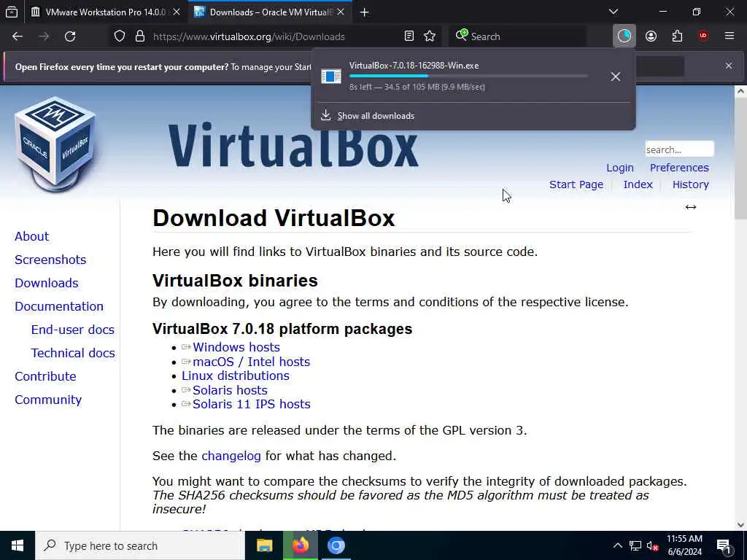Viewport: 747px width, 560px height.
Task: Click Show all downloads
Action: click(x=376, y=116)
